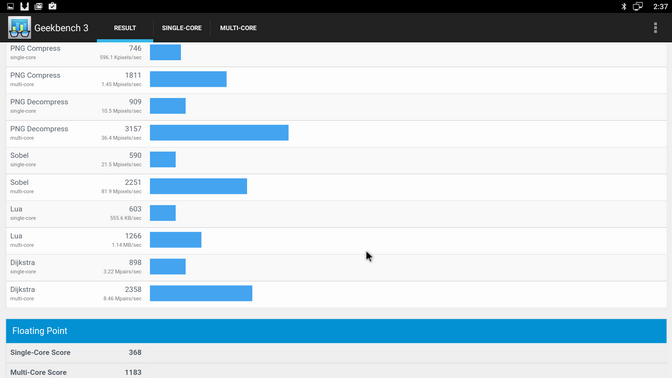Select Dijkstra multi-core score 2358
This screenshot has width=672, height=378.
tap(133, 290)
